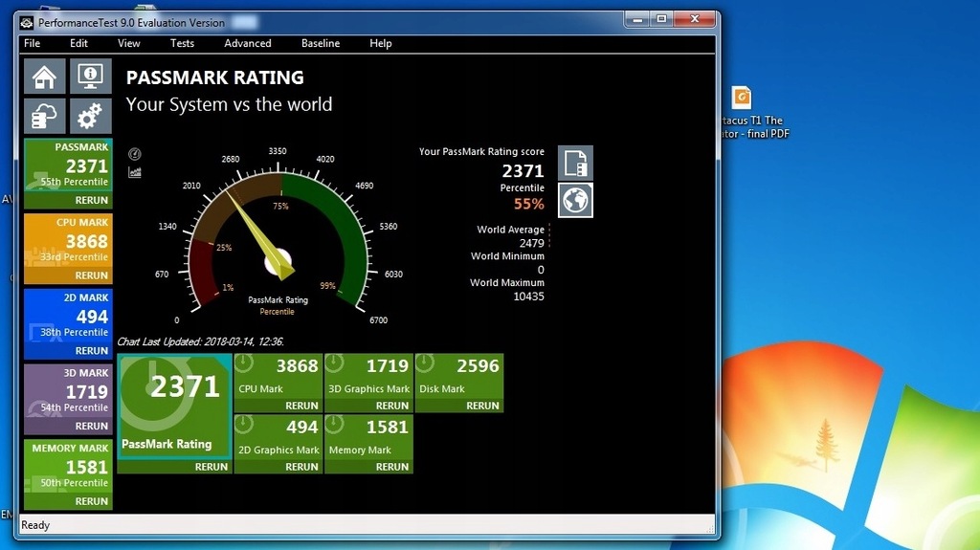Open the Advanced menu
Screen dimensions: 980x550
point(248,43)
